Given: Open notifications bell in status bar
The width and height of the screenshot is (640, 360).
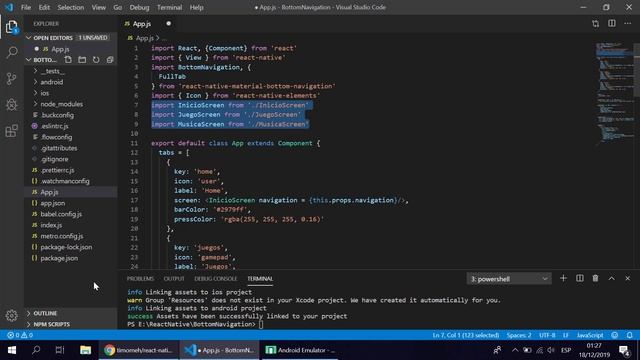Looking at the screenshot, I should (x=629, y=335).
